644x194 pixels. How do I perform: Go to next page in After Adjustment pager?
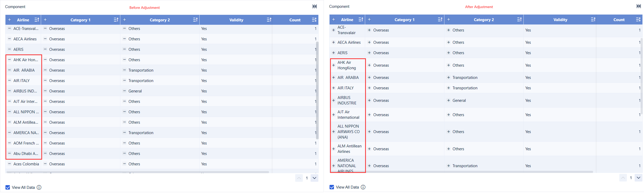[639, 178]
